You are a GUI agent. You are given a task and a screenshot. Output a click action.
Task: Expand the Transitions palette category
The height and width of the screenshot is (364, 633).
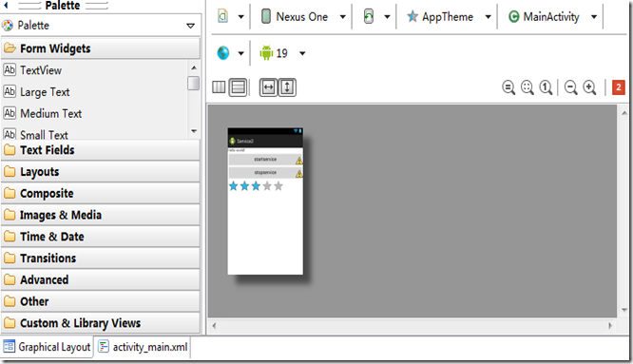[x=101, y=259]
